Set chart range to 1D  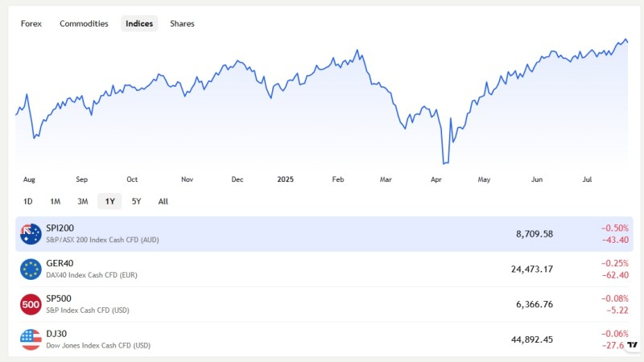point(28,202)
